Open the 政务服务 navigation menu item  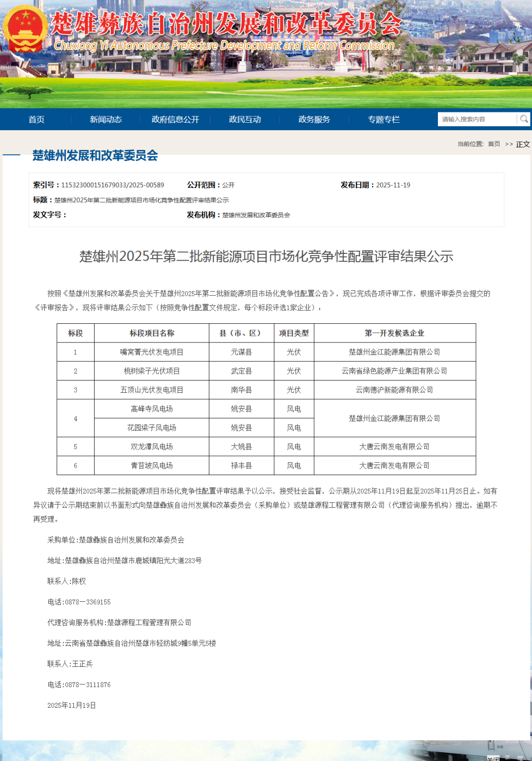[x=314, y=119]
